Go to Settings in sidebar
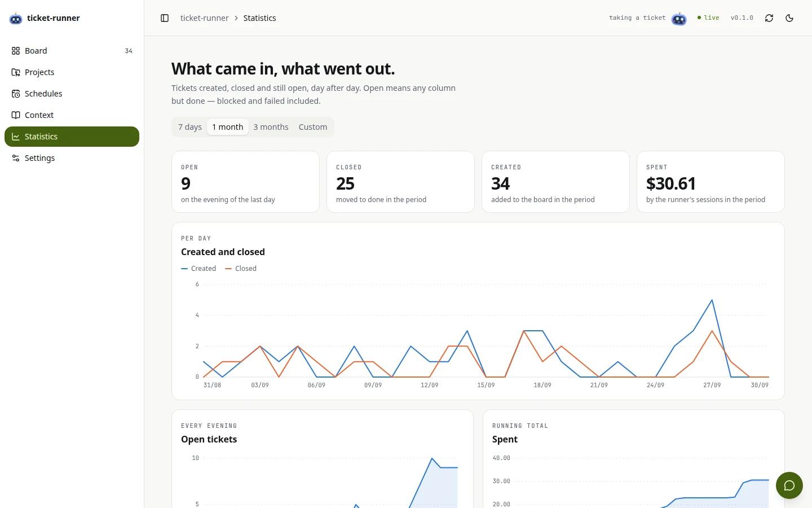The height and width of the screenshot is (508, 812). pos(72,158)
